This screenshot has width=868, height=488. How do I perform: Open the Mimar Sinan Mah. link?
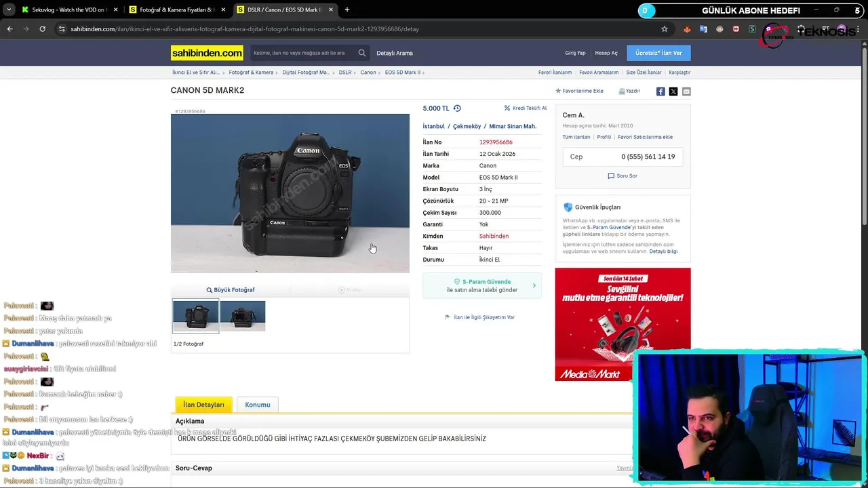(x=513, y=127)
